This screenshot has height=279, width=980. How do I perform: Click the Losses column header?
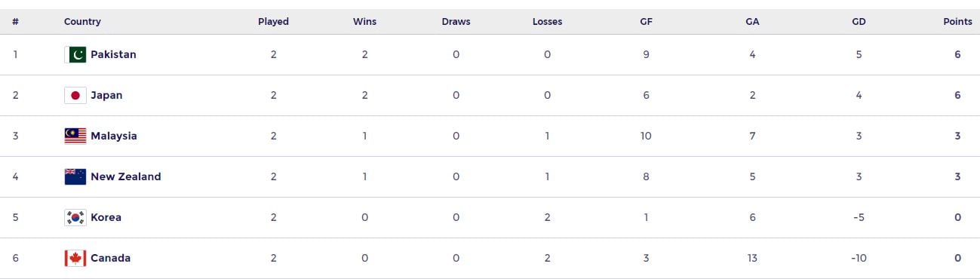click(547, 22)
